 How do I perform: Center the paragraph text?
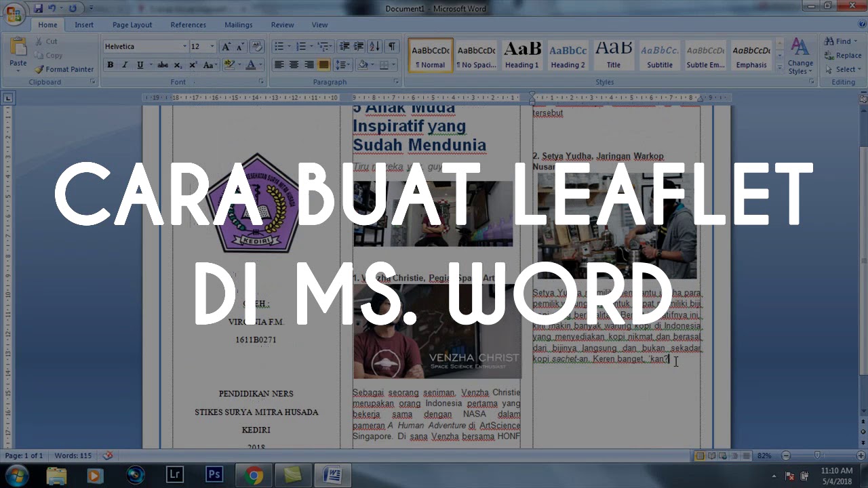coord(294,65)
